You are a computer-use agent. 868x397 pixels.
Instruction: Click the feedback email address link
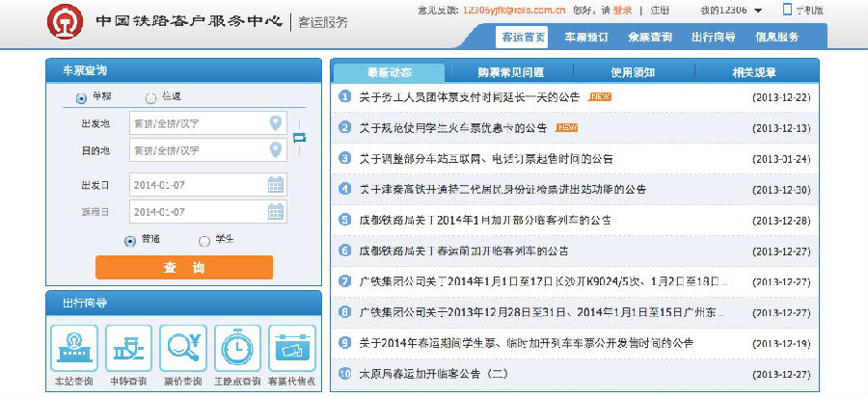[514, 10]
